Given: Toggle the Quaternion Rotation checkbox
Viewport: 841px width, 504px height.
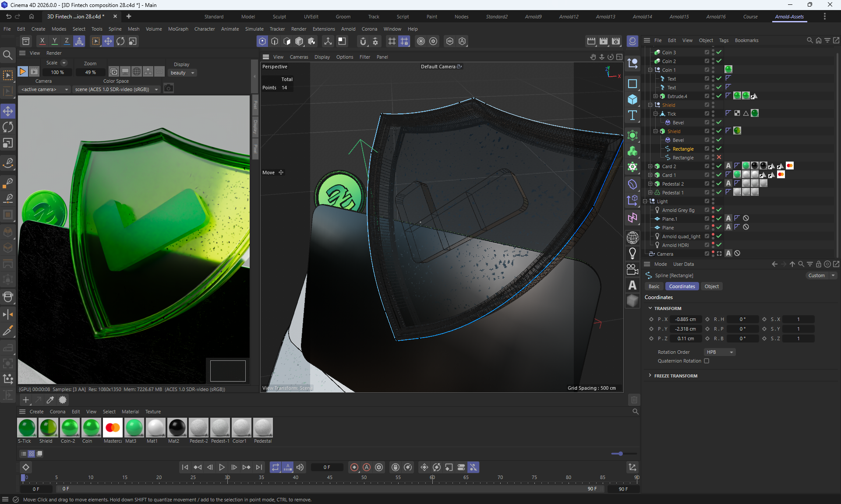Looking at the screenshot, I should 707,361.
